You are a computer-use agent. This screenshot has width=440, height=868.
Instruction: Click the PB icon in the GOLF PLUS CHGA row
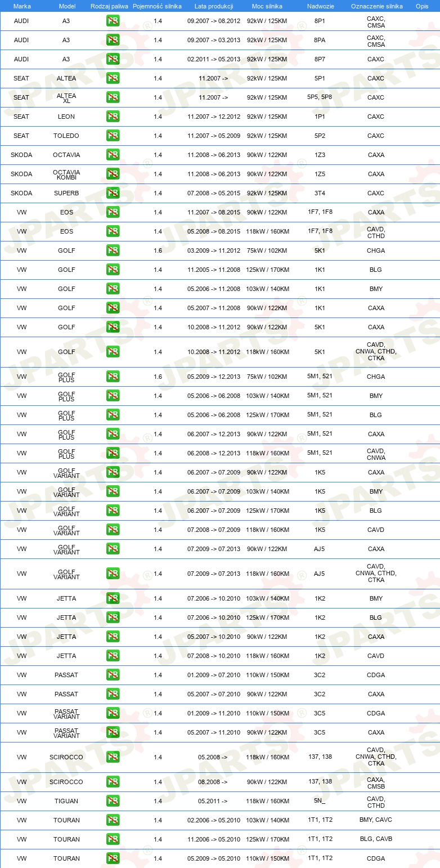click(x=113, y=377)
